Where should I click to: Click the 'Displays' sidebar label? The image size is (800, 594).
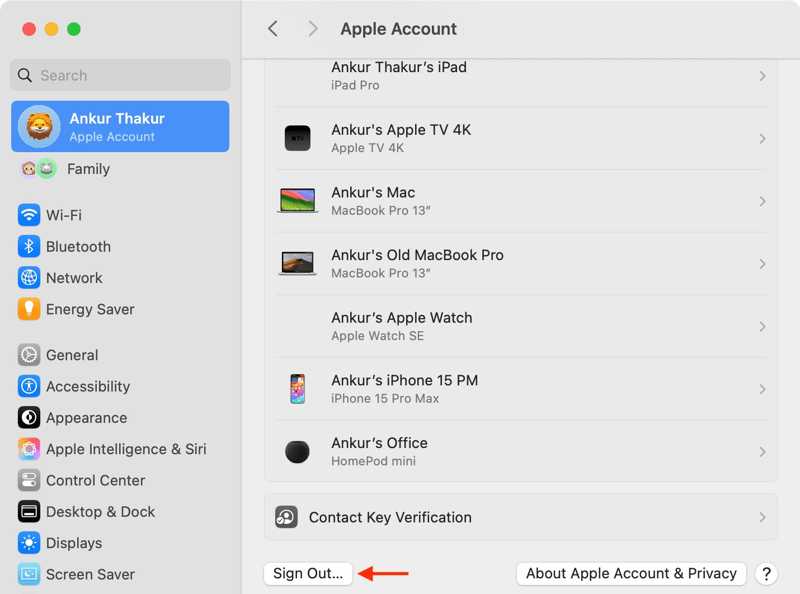tap(74, 543)
